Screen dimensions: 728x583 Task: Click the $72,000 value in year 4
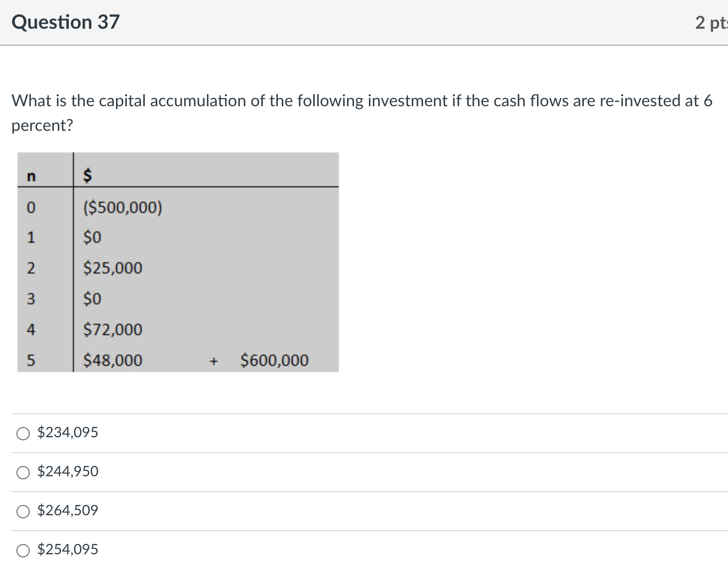click(112, 329)
